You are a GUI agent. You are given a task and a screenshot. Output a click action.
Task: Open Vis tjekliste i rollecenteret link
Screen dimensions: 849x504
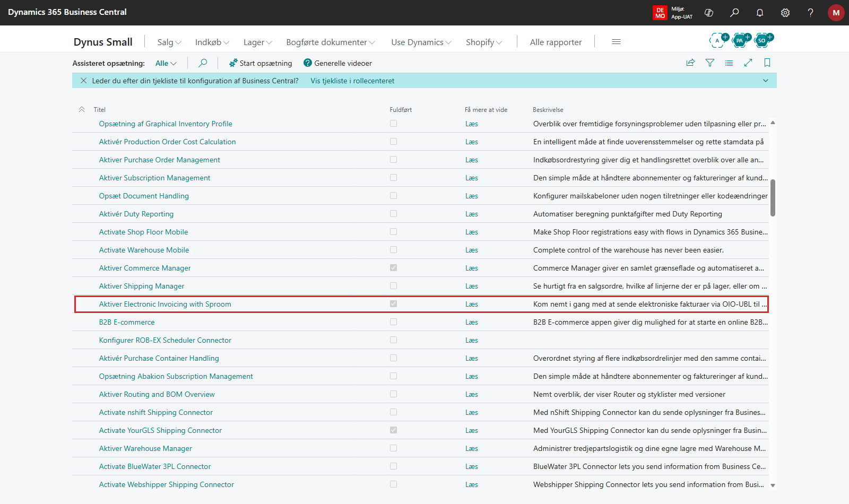[x=352, y=81]
